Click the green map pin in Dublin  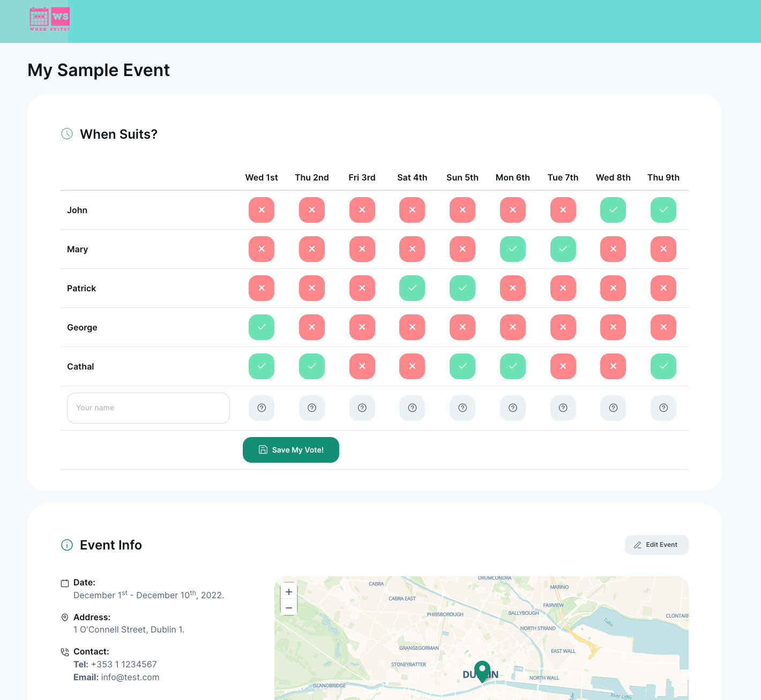pos(482,671)
